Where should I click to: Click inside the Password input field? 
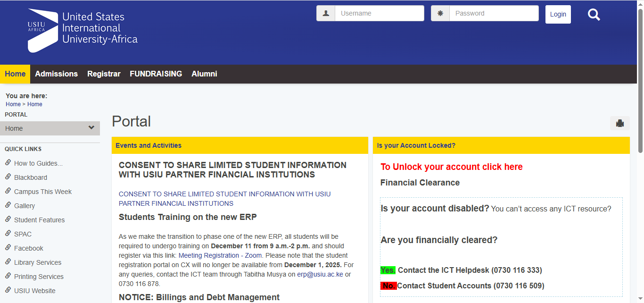click(494, 13)
